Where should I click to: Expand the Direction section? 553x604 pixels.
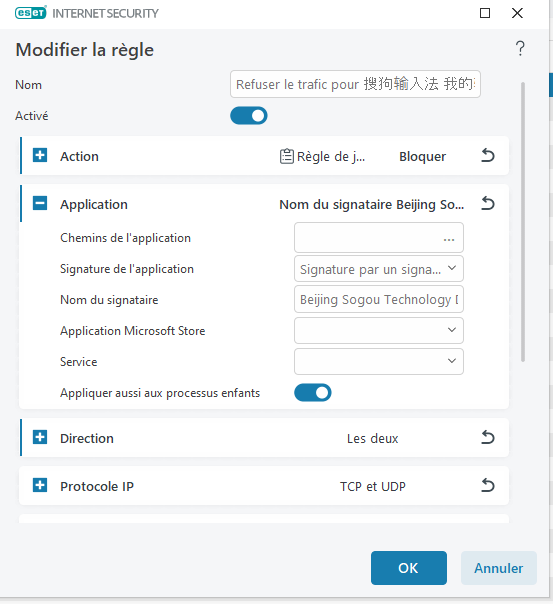[40, 437]
